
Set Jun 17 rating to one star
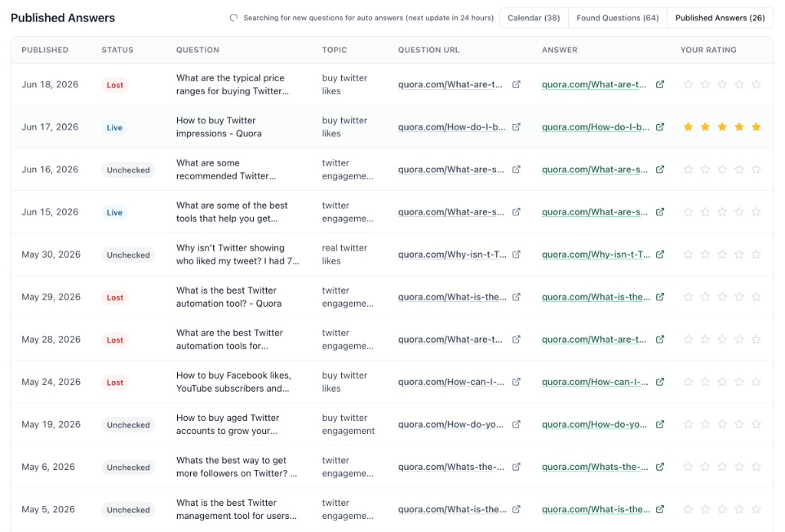[x=688, y=127]
